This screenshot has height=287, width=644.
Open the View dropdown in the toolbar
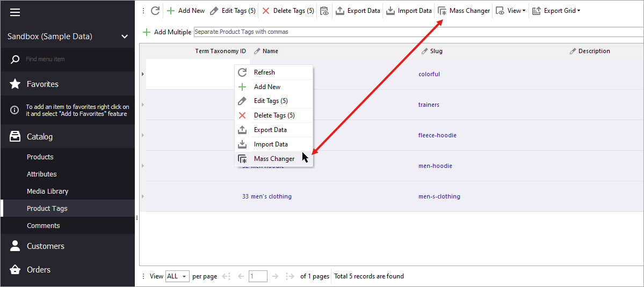pyautogui.click(x=510, y=11)
